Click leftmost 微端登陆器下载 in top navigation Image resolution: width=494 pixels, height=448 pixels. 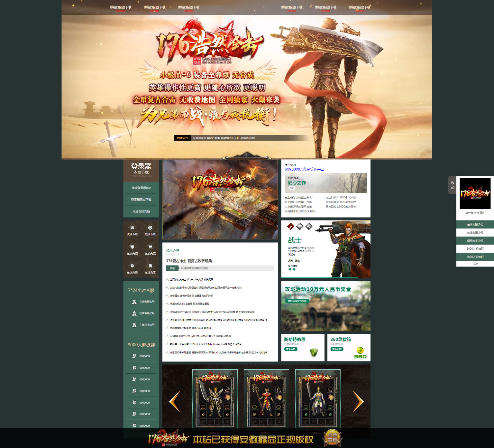point(121,7)
